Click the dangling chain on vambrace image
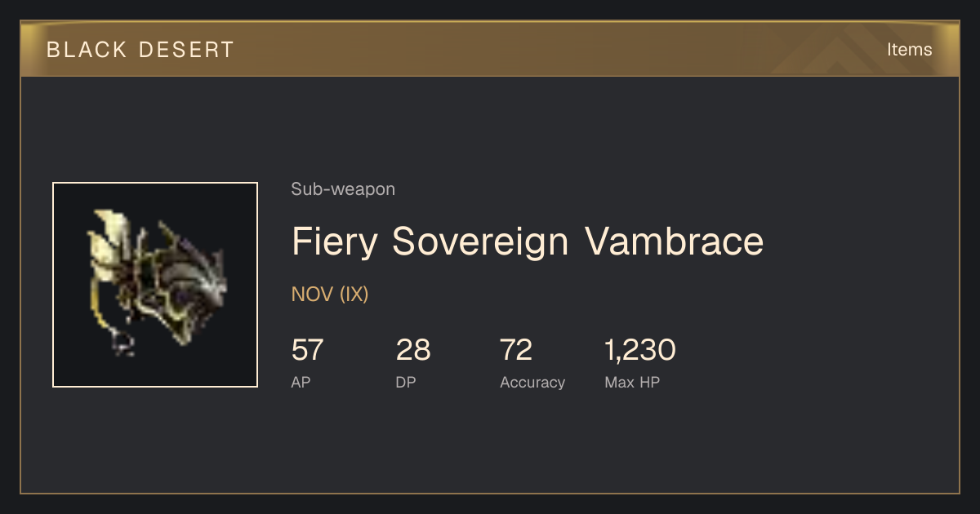 (x=122, y=341)
